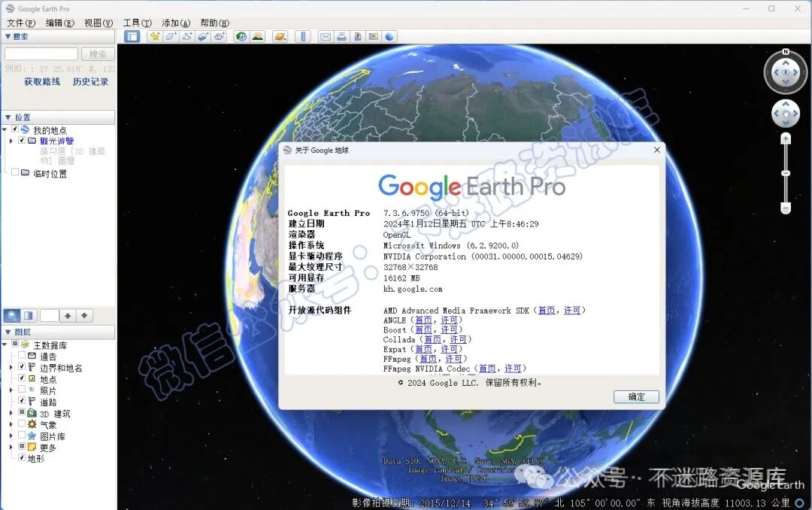Disable the 道路 layer checkbox
Image resolution: width=812 pixels, height=510 pixels.
click(22, 401)
